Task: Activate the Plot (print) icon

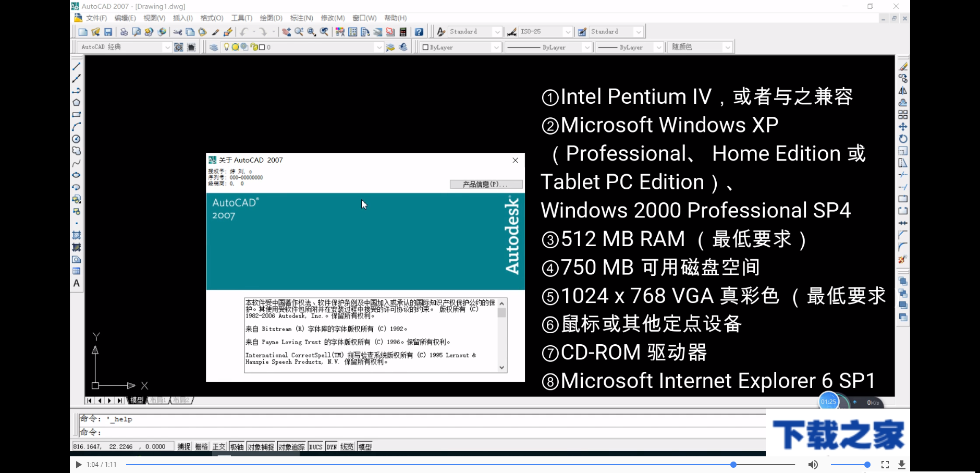Action: point(124,31)
